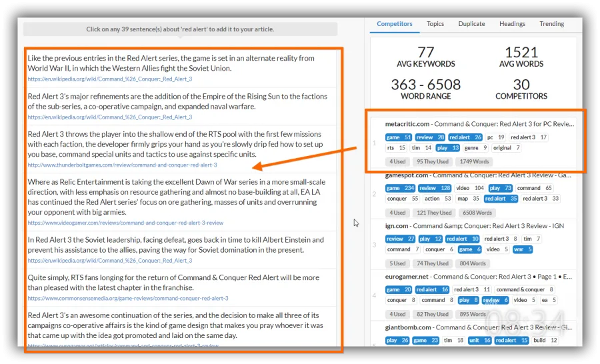Open videogamer.com review link
The height and width of the screenshot is (364, 600).
click(125, 223)
